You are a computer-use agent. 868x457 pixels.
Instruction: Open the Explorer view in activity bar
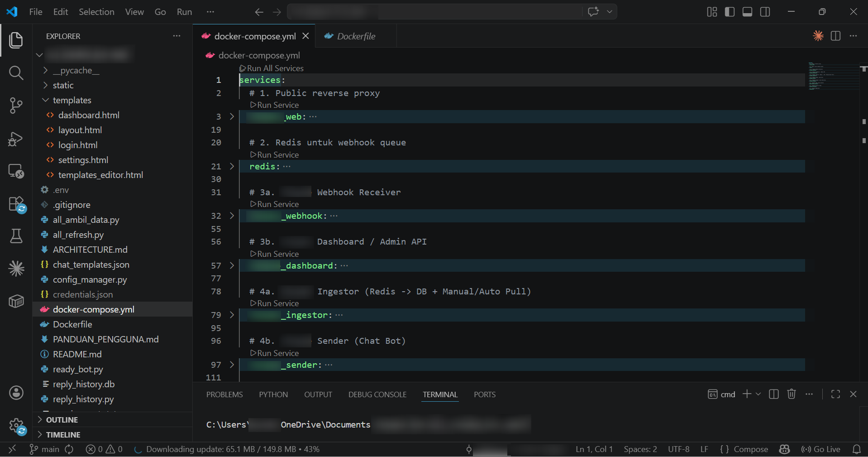coord(16,40)
